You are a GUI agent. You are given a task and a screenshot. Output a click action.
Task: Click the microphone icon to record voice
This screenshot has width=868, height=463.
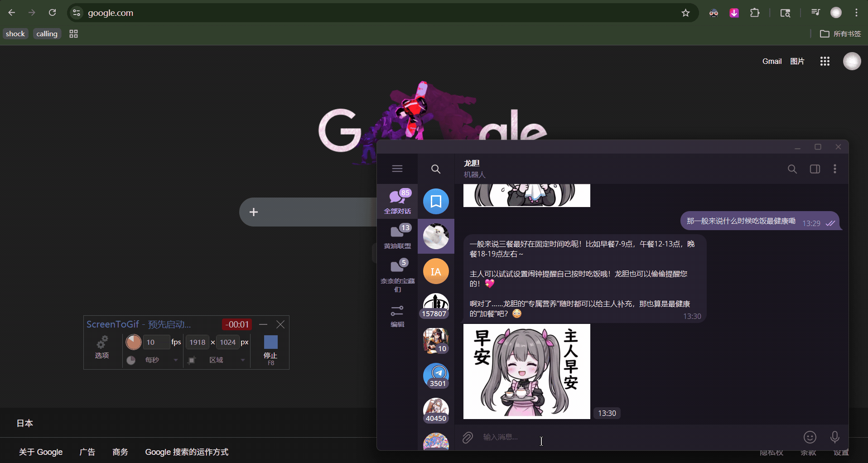[x=834, y=437]
